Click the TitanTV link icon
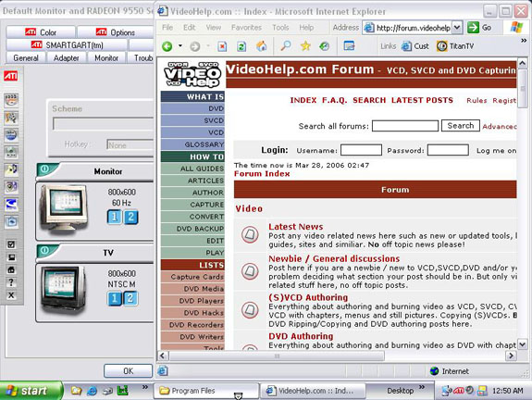The height and width of the screenshot is (400, 532). (441, 46)
